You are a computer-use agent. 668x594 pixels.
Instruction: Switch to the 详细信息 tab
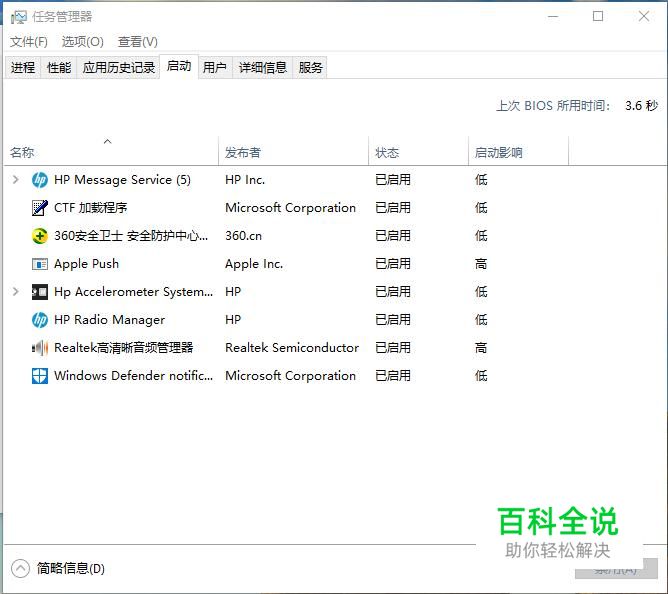pyautogui.click(x=262, y=67)
